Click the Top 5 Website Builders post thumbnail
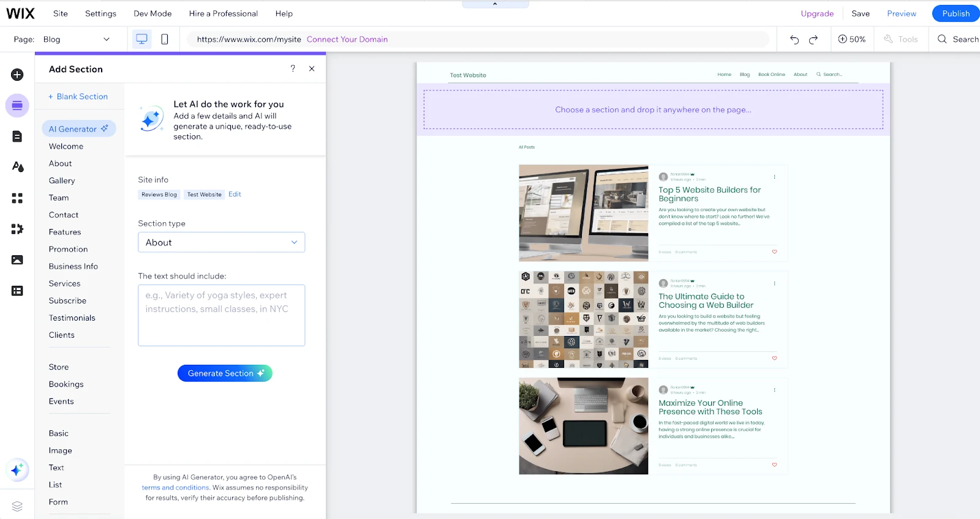This screenshot has width=980, height=519. click(x=583, y=213)
